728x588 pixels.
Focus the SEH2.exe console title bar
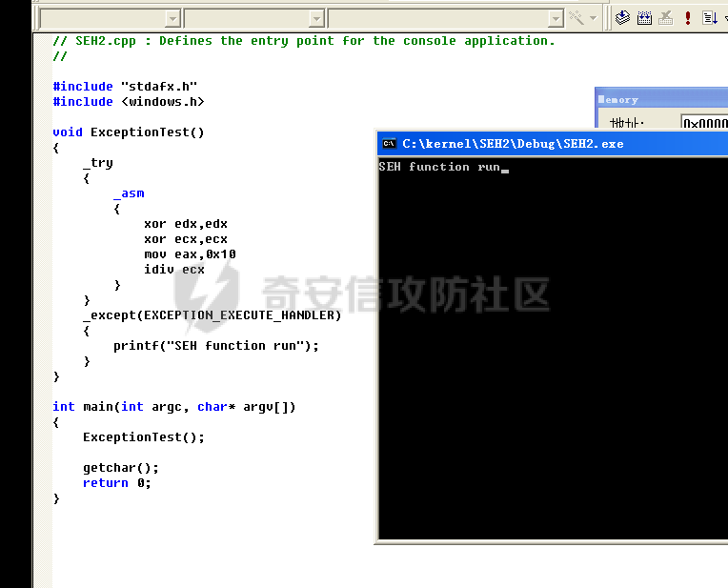coord(553,144)
